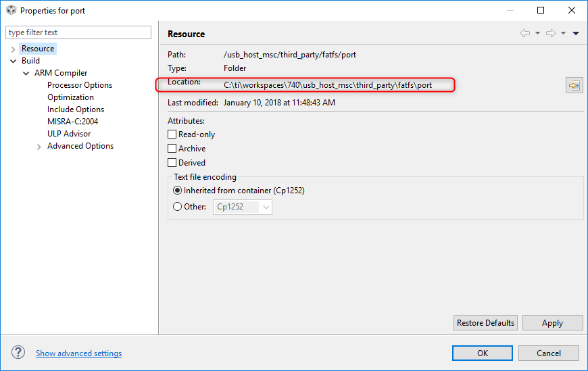Select Processor Options in tree
The height and width of the screenshot is (371, 588).
point(80,85)
